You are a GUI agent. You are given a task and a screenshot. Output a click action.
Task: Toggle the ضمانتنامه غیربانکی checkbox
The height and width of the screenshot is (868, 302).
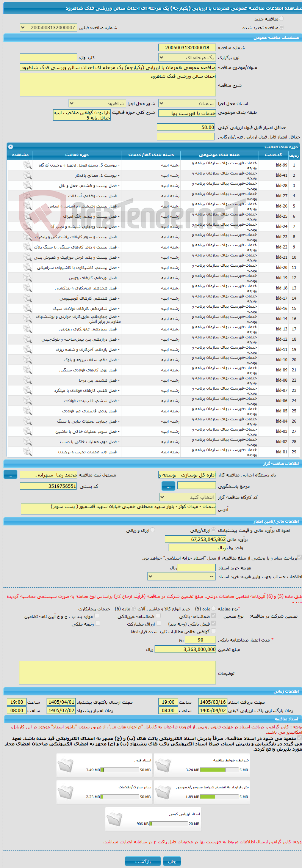point(158,616)
